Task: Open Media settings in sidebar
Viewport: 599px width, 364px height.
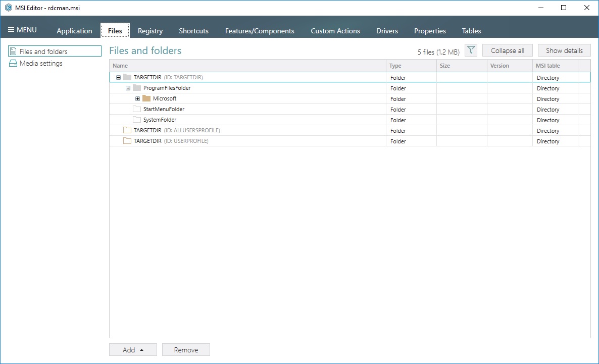Action: click(41, 64)
